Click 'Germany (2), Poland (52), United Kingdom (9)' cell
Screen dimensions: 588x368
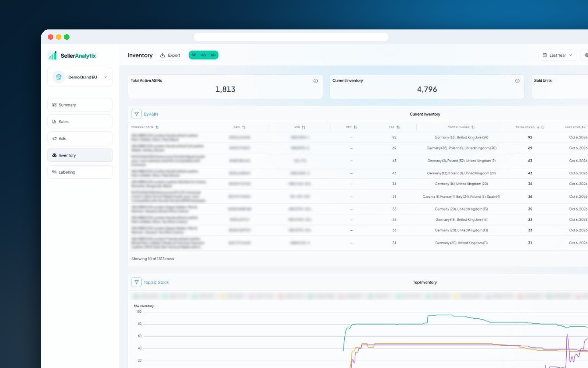461,161
